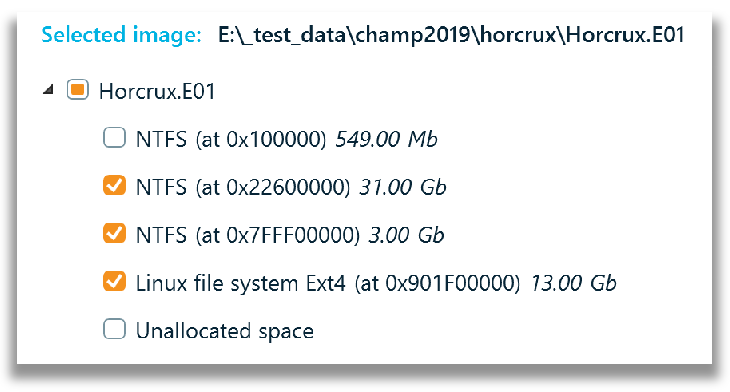Enable the 549.00 Mb NTFS partition checkbox
This screenshot has height=392, width=730.
tap(114, 138)
